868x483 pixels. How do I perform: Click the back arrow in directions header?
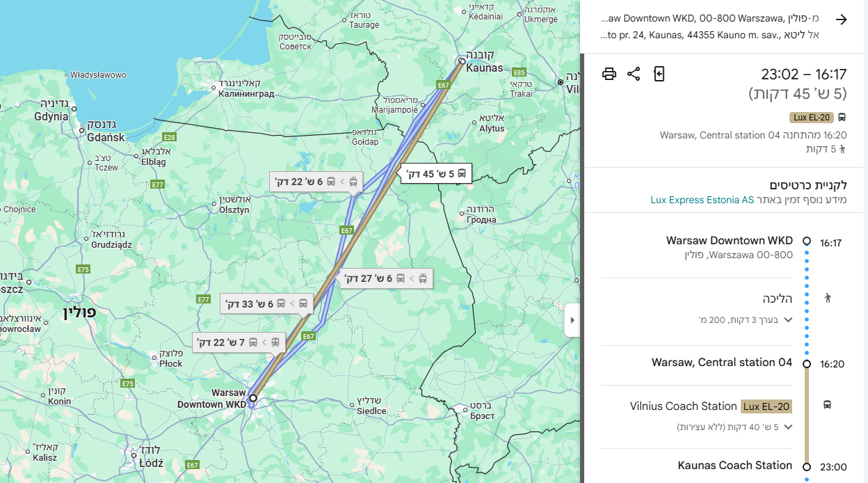tap(841, 19)
